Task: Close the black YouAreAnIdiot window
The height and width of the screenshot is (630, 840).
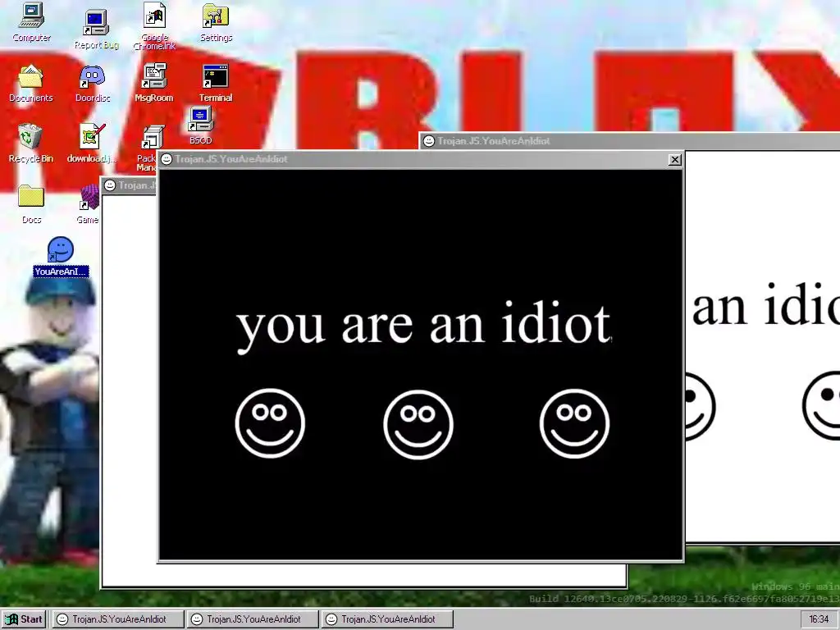Action: [674, 160]
